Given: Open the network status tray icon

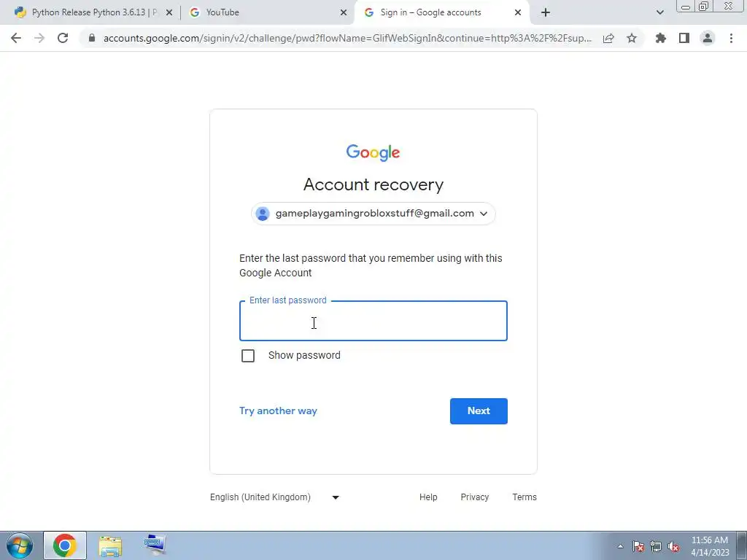Looking at the screenshot, I should click(x=656, y=546).
